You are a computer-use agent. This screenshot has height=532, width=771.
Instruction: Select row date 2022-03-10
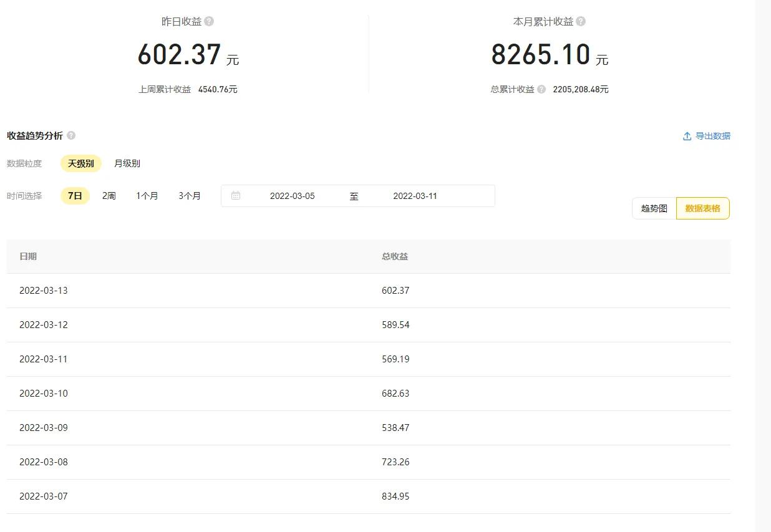44,394
